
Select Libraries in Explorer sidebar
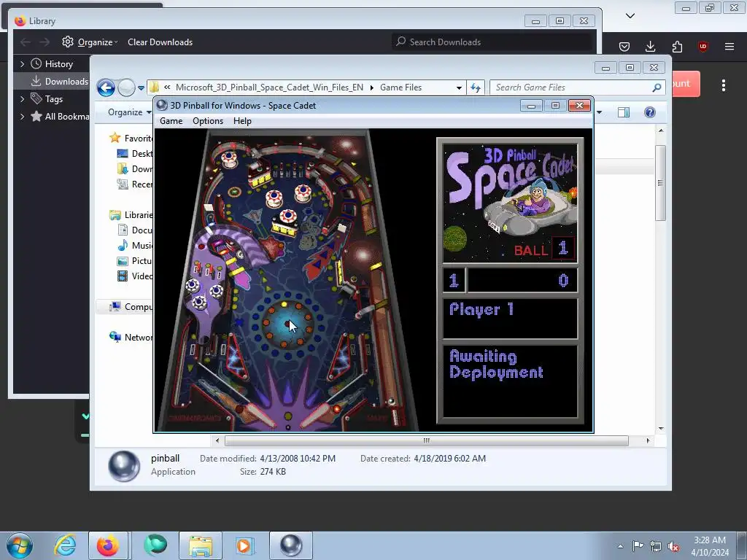[x=131, y=215]
